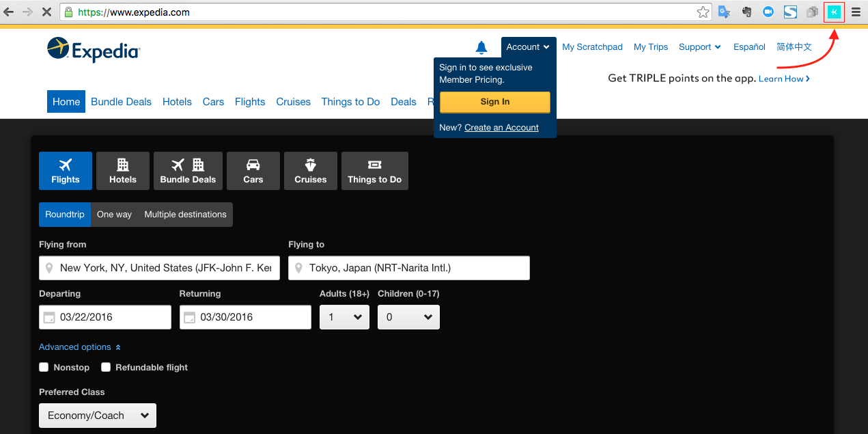The image size is (868, 434).
Task: Click the Expedia logo
Action: (x=94, y=50)
